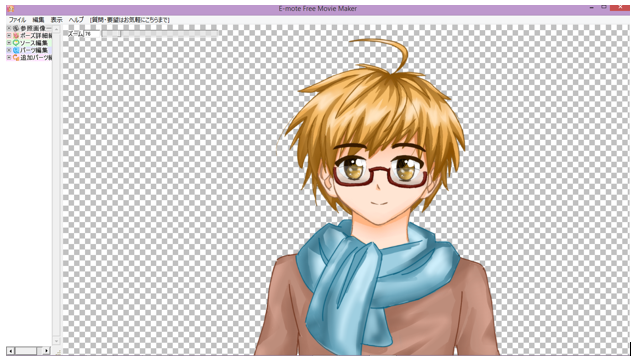Image resolution: width=639 pixels, height=362 pixels.
Task: Click the ズーム value input field
Action: [92, 34]
